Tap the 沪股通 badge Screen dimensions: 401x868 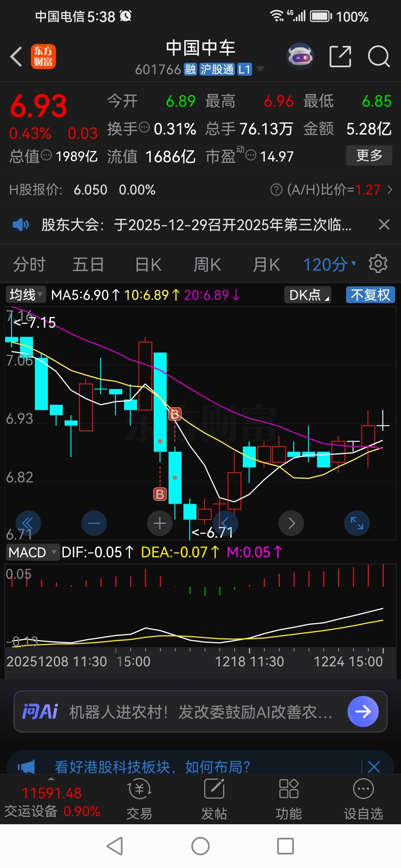(x=217, y=69)
